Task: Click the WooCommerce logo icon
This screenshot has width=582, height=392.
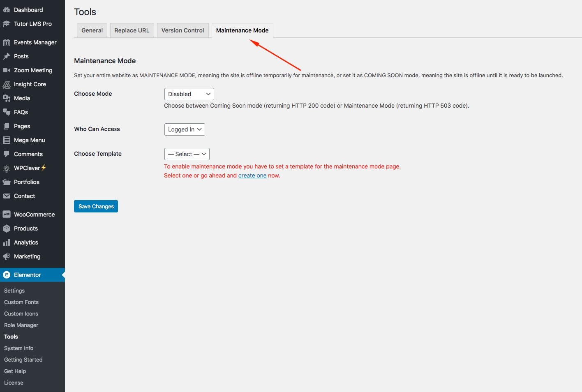Action: (7, 214)
